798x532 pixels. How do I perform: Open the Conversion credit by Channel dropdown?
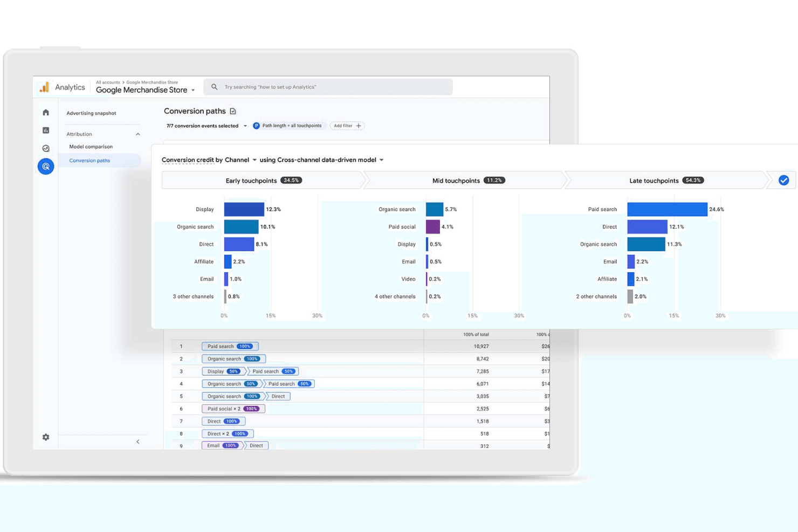point(209,160)
